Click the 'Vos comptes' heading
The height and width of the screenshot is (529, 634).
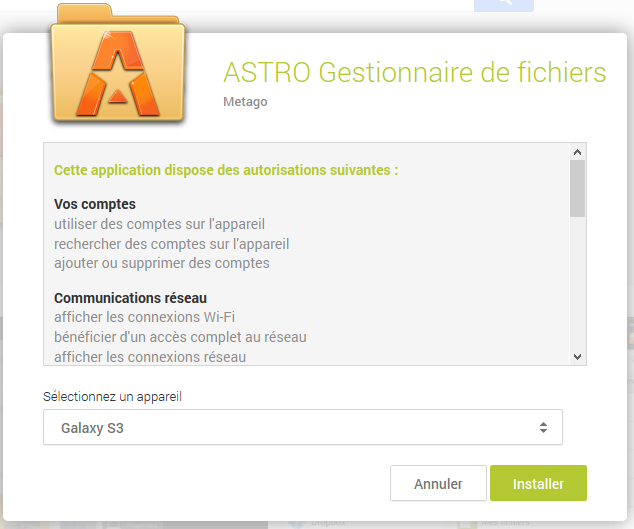coord(95,204)
